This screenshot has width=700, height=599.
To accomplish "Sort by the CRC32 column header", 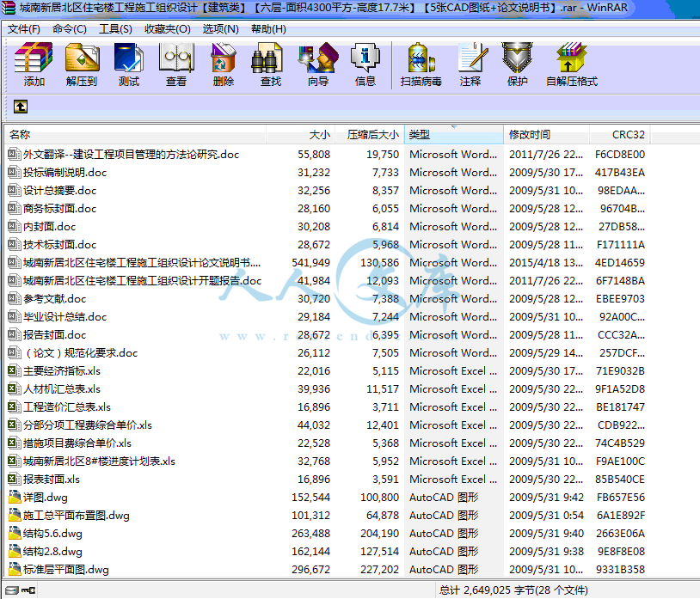I will coord(620,135).
